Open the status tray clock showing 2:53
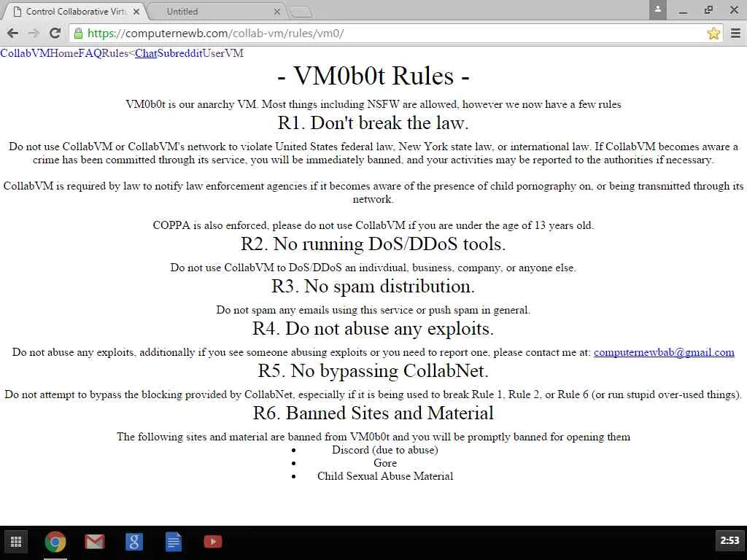The image size is (747, 560). (x=729, y=540)
